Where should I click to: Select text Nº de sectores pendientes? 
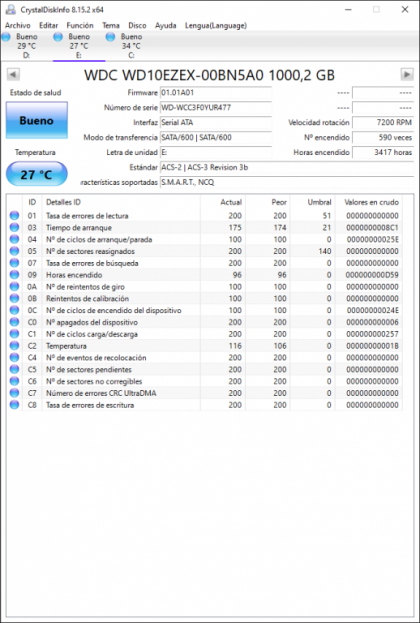89,370
